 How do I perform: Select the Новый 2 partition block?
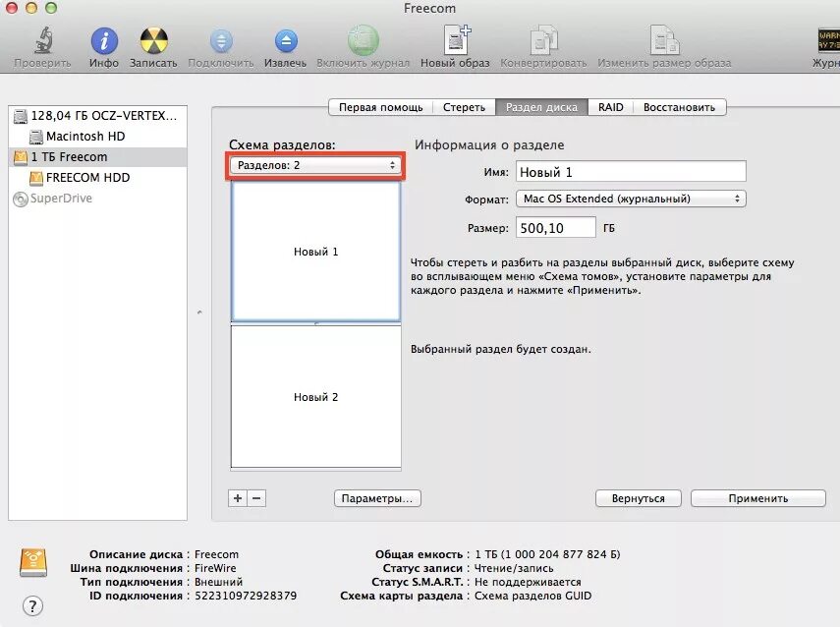click(x=315, y=397)
